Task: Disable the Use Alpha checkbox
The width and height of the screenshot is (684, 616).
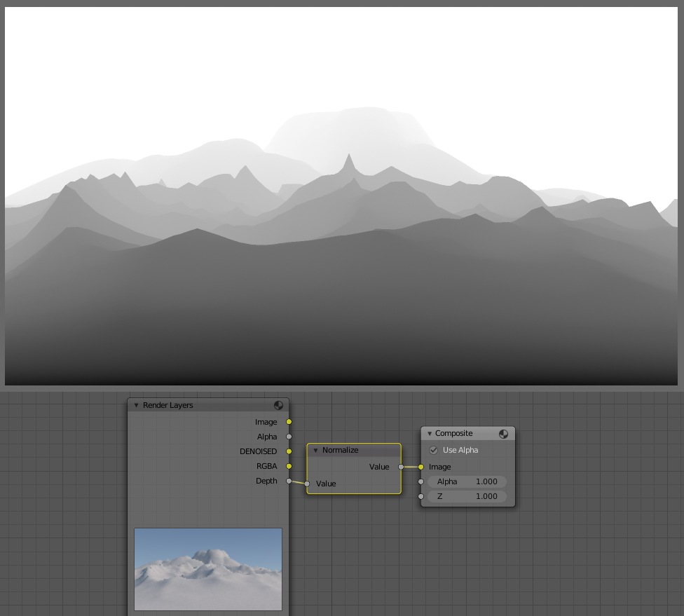Action: click(434, 450)
